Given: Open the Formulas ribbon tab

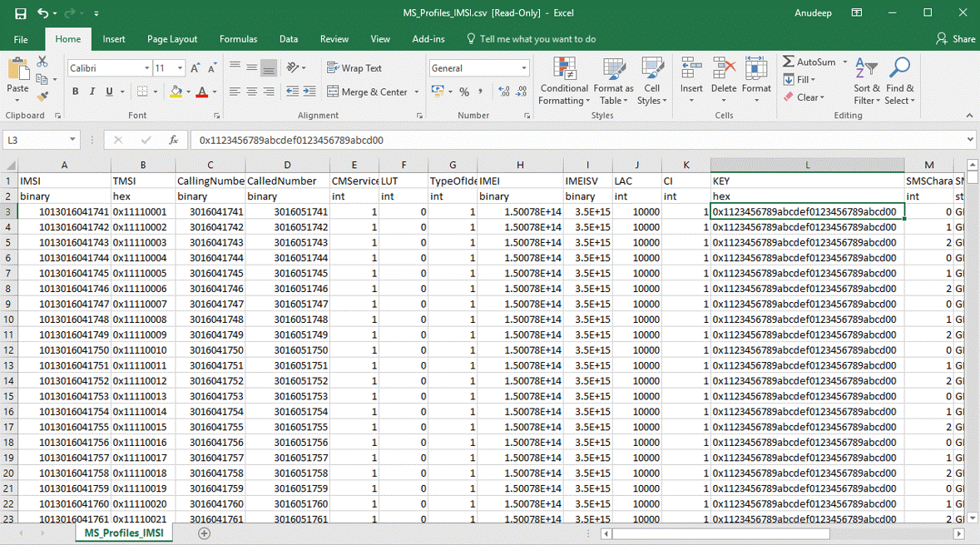Looking at the screenshot, I should point(238,39).
